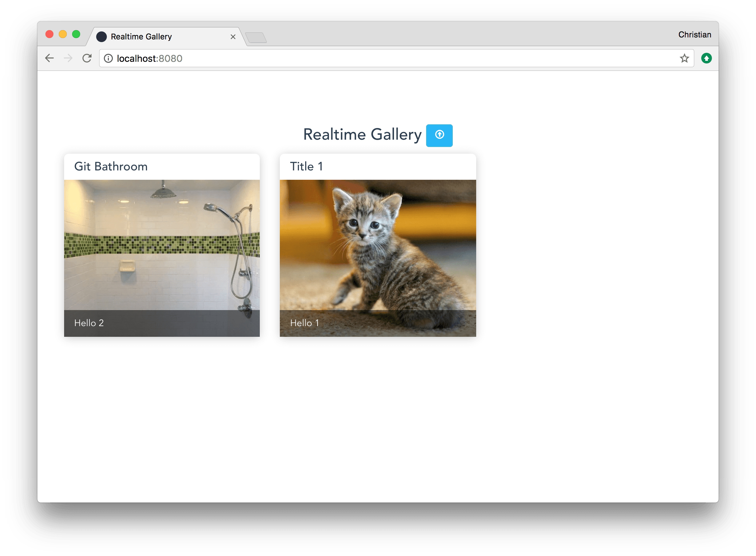Click the Realtime Gallery heading

(362, 134)
